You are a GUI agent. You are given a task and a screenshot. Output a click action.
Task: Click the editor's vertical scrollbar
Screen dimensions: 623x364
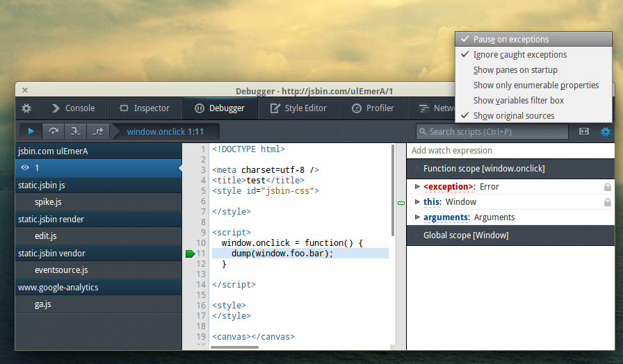pyautogui.click(x=393, y=190)
